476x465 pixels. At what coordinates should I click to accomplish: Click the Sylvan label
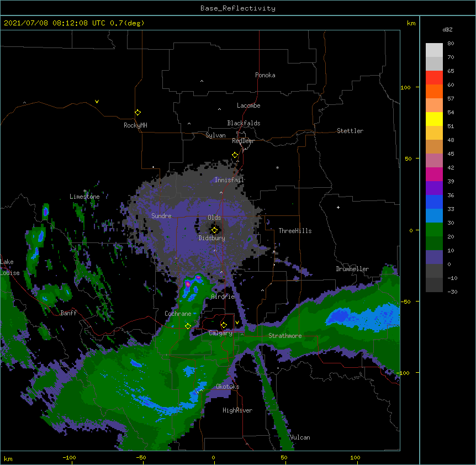click(x=215, y=135)
